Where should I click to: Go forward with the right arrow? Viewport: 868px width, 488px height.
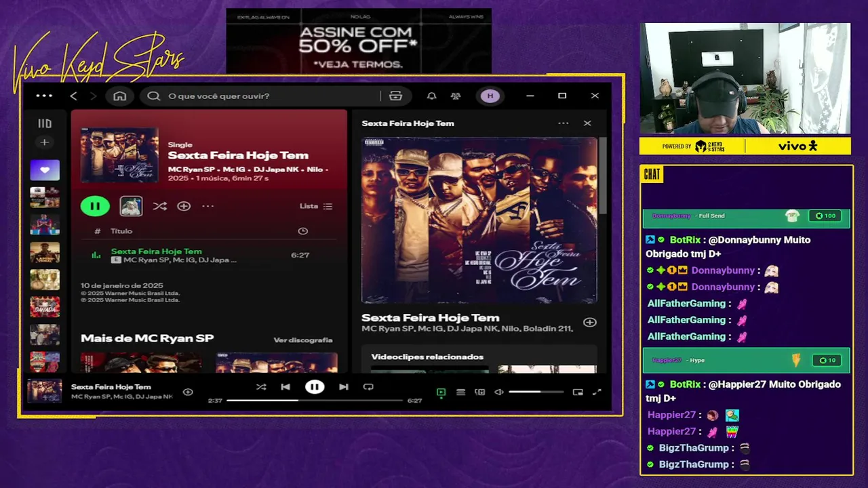[x=94, y=96]
